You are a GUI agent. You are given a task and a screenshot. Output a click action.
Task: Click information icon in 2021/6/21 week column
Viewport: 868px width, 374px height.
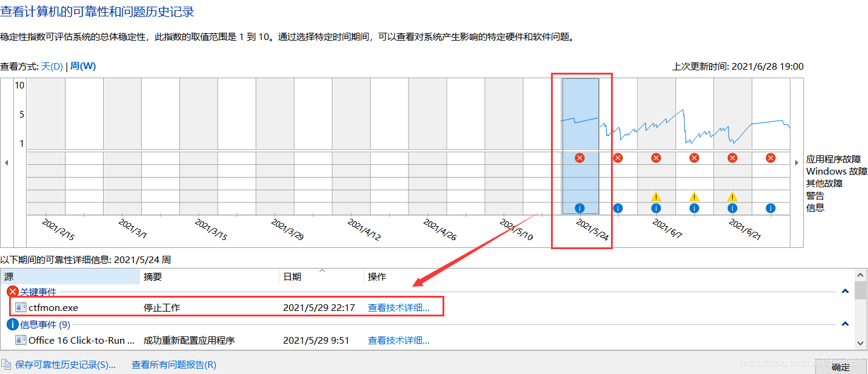pos(732,208)
